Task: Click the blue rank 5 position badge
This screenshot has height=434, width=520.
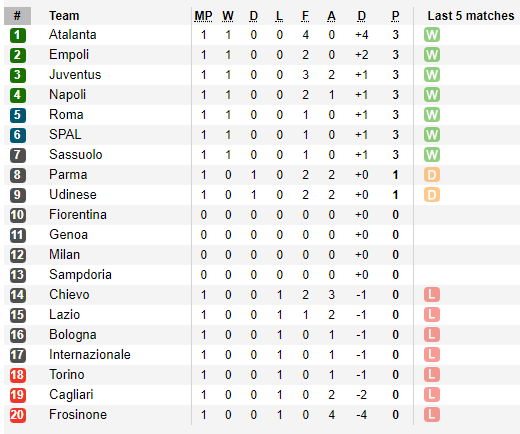Action: [18, 115]
